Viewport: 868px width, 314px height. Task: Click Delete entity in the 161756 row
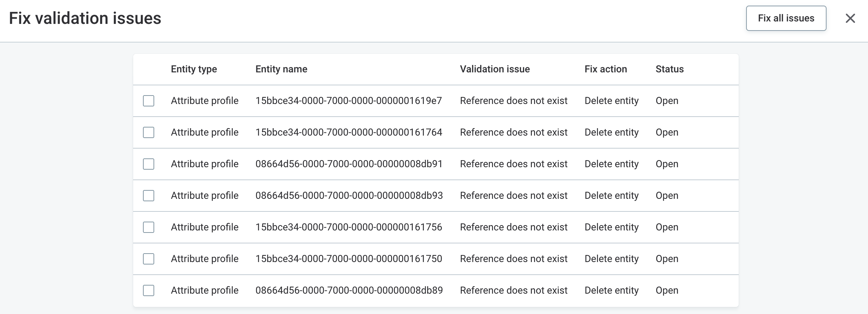[x=612, y=227]
